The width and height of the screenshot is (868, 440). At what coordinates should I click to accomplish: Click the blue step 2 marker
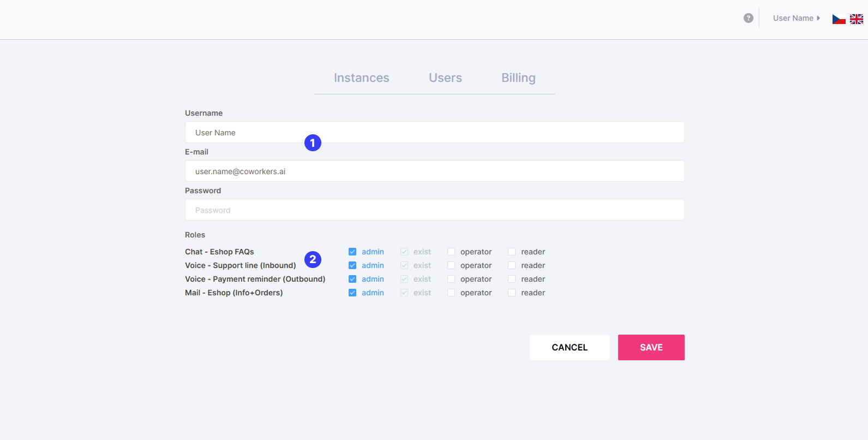(x=313, y=259)
